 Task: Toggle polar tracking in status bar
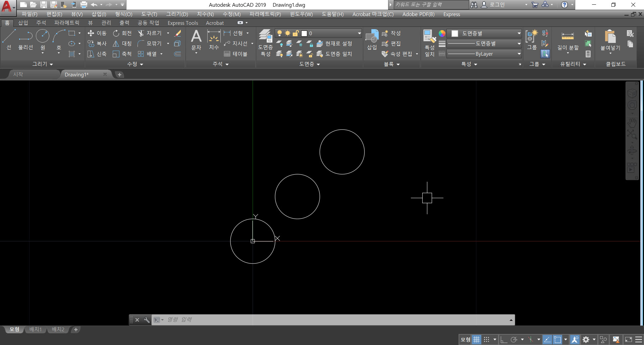[514, 340]
